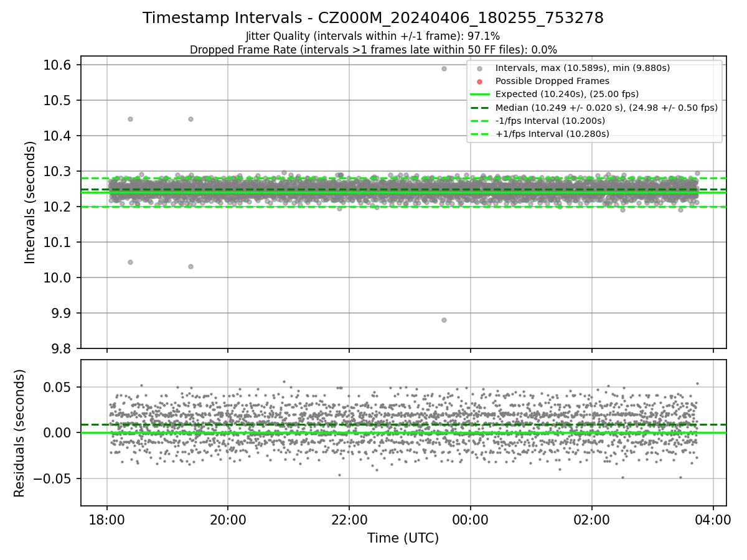Click legend entry 'Median (10.249 +/- 0.020 s)'

click(x=606, y=107)
